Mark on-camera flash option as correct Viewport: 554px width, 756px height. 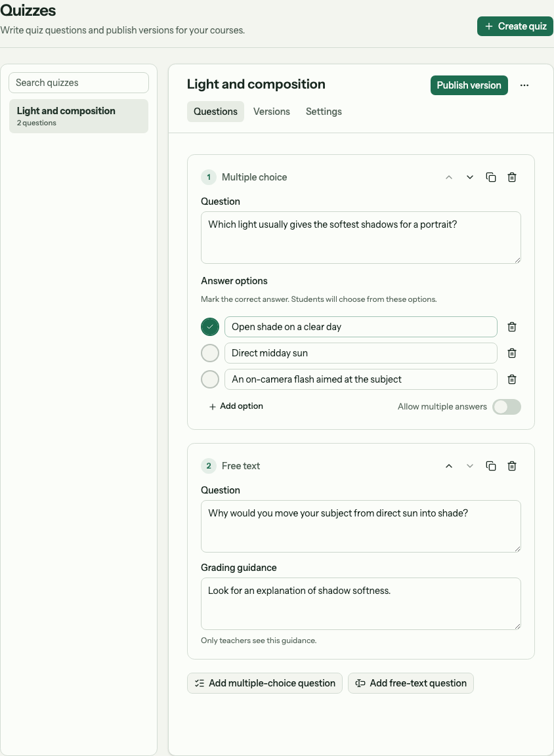pos(210,379)
